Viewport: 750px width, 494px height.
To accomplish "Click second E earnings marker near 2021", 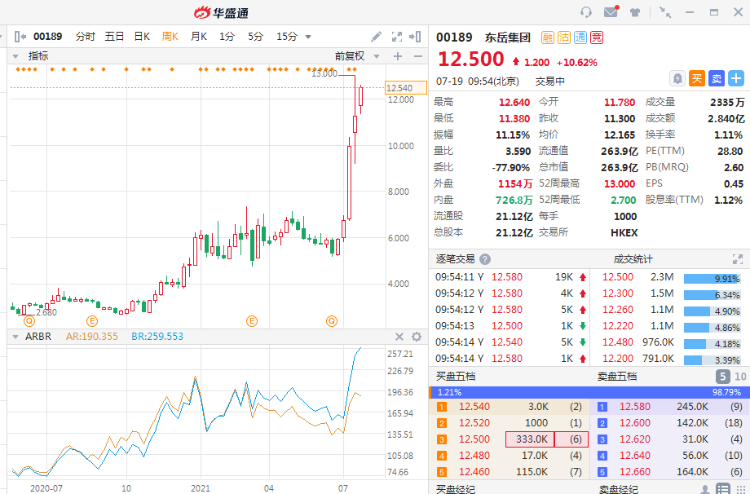I will [x=252, y=321].
